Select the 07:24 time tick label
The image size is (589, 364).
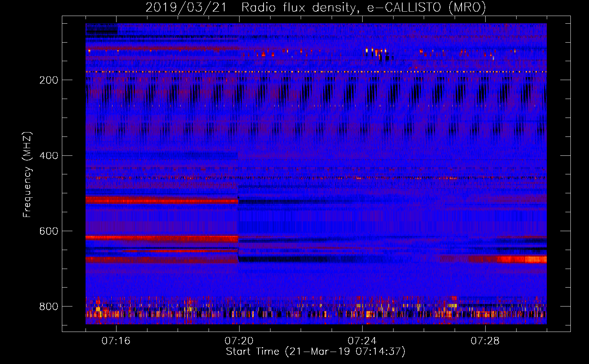click(362, 341)
